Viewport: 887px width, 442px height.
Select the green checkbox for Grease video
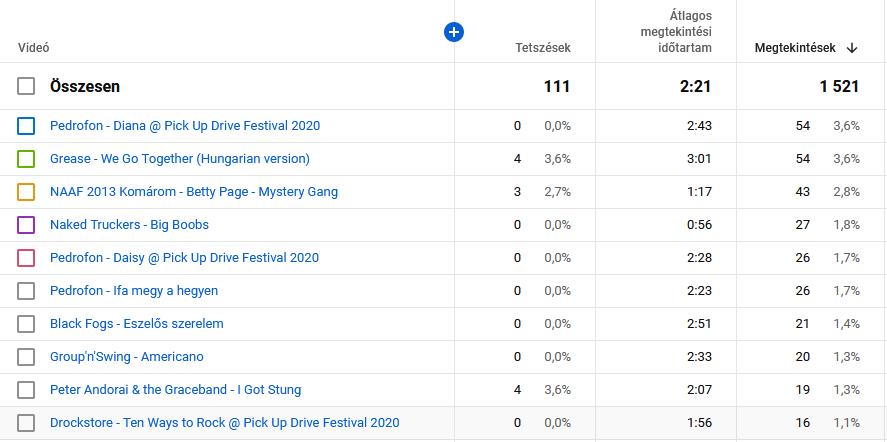click(x=26, y=159)
